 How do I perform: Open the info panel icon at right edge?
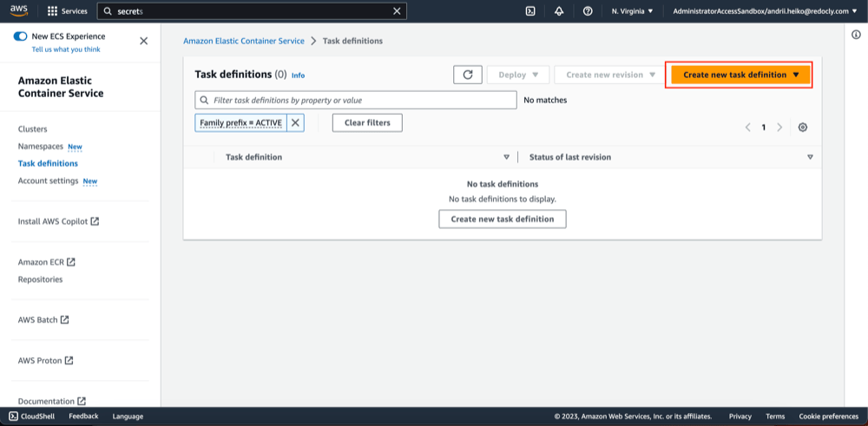(856, 35)
